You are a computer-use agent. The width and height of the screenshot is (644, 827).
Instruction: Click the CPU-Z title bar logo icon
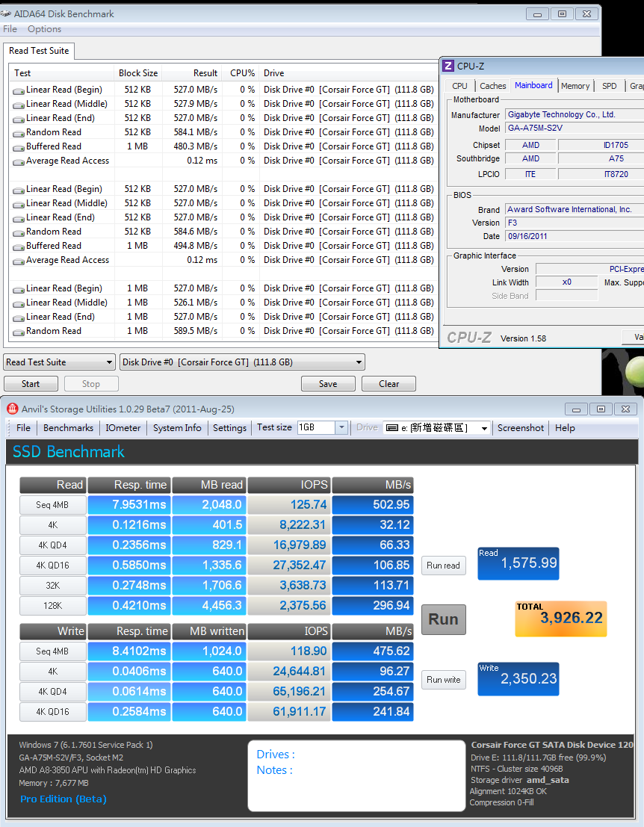tap(448, 66)
